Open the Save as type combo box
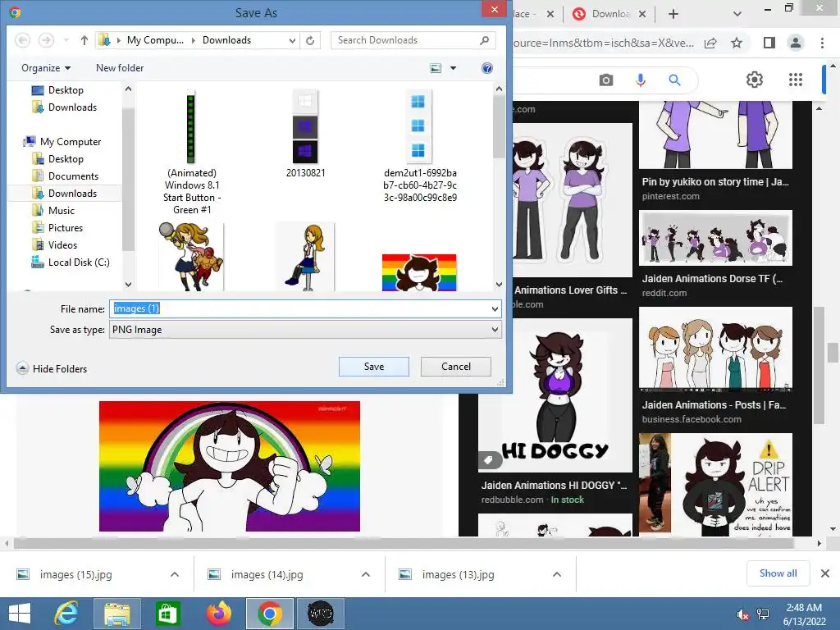Viewport: 840px width, 630px height. (x=305, y=330)
